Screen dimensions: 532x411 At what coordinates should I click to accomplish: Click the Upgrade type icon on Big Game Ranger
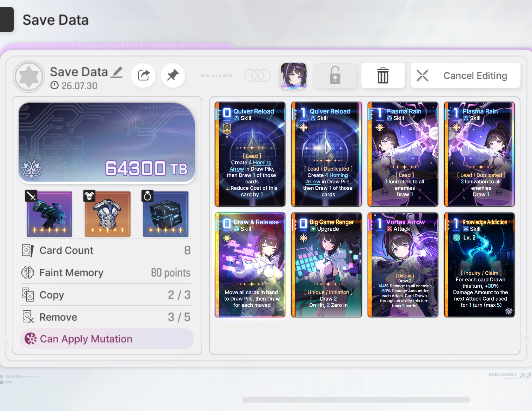pos(313,229)
